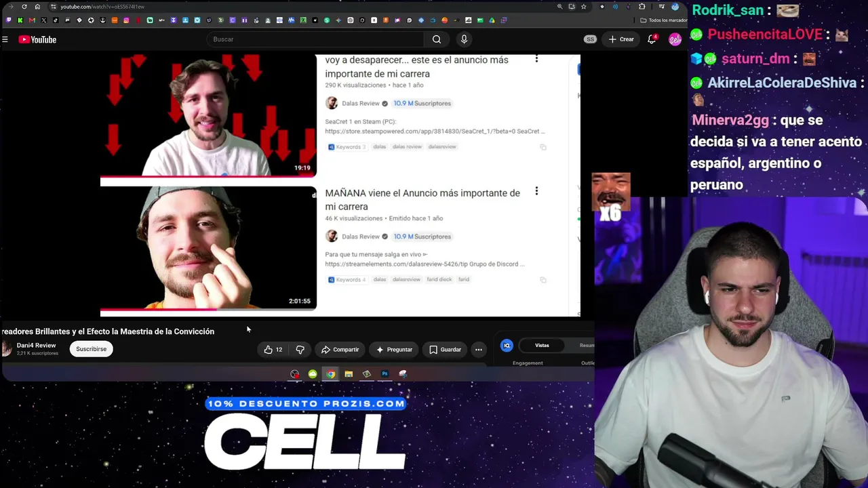The height and width of the screenshot is (488, 868).
Task: Subscribe with the Suscribirse button
Action: click(x=91, y=349)
